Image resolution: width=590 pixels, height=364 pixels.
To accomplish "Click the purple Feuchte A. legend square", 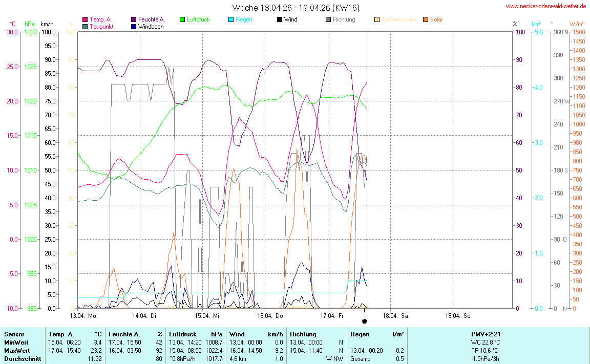I will [x=134, y=19].
